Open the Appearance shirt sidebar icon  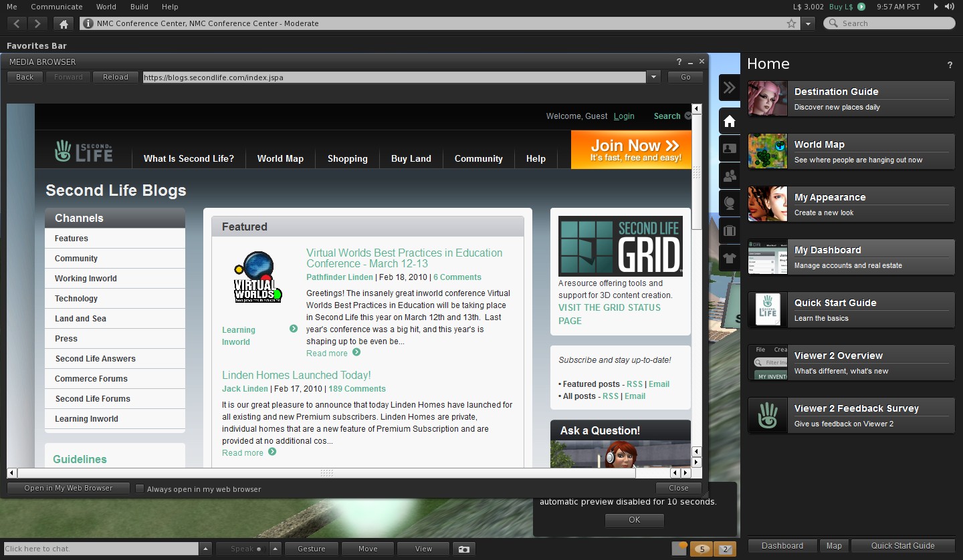730,258
